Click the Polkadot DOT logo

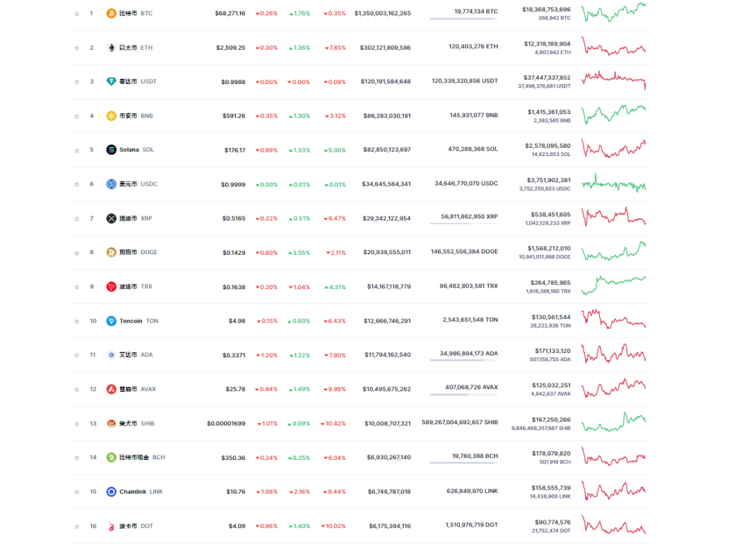pos(111,526)
